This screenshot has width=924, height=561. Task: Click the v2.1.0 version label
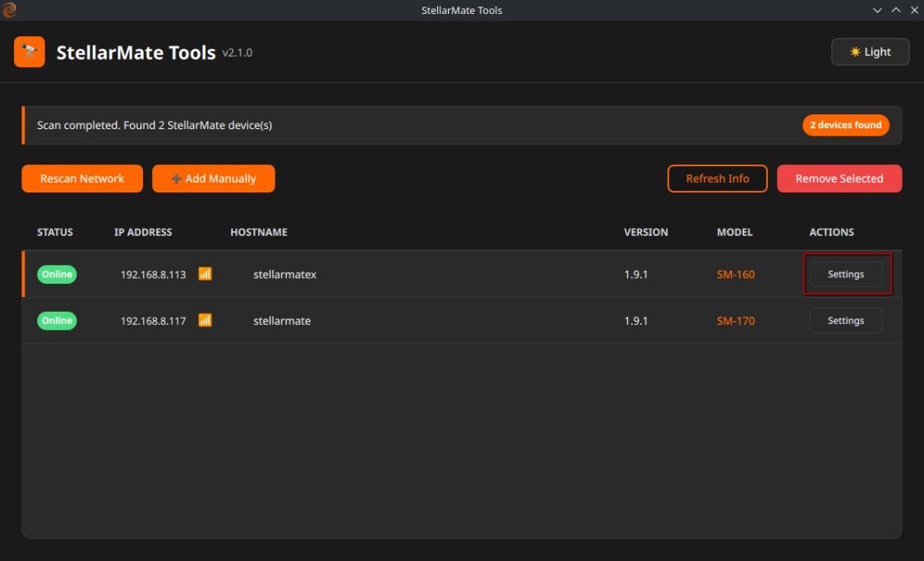point(237,53)
